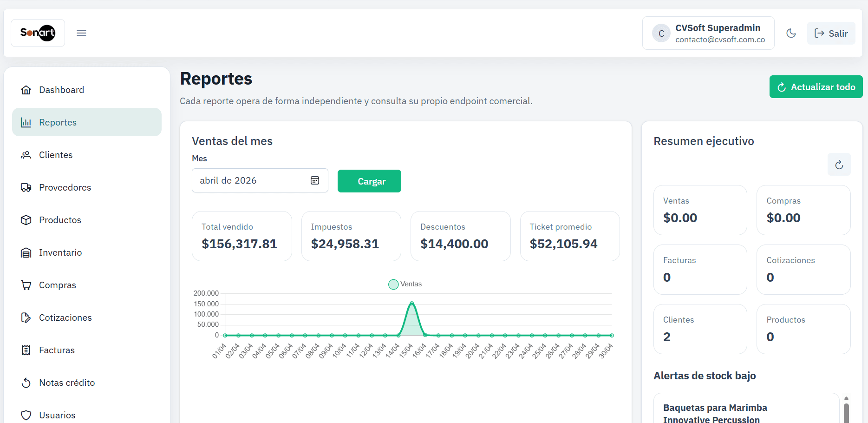Go to Usuarios section

point(87,415)
